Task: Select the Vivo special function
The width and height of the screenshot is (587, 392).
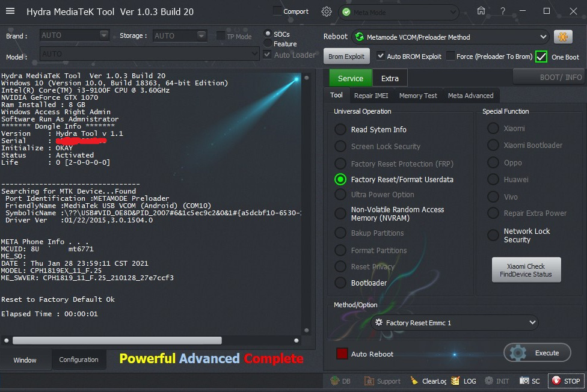Action: pyautogui.click(x=493, y=197)
